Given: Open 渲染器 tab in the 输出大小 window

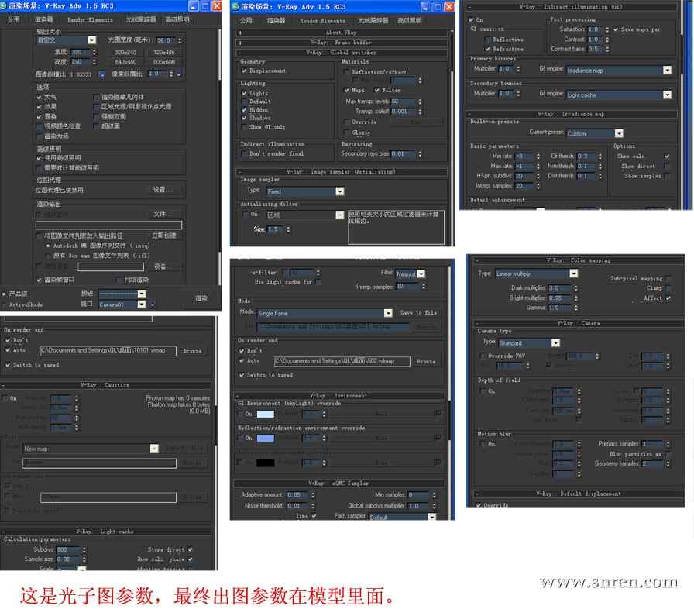Looking at the screenshot, I should coord(44,19).
